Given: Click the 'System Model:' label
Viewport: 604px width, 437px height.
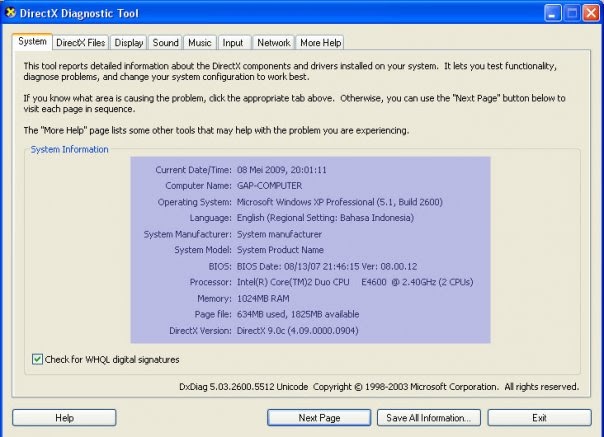Looking at the screenshot, I should click(x=203, y=250).
